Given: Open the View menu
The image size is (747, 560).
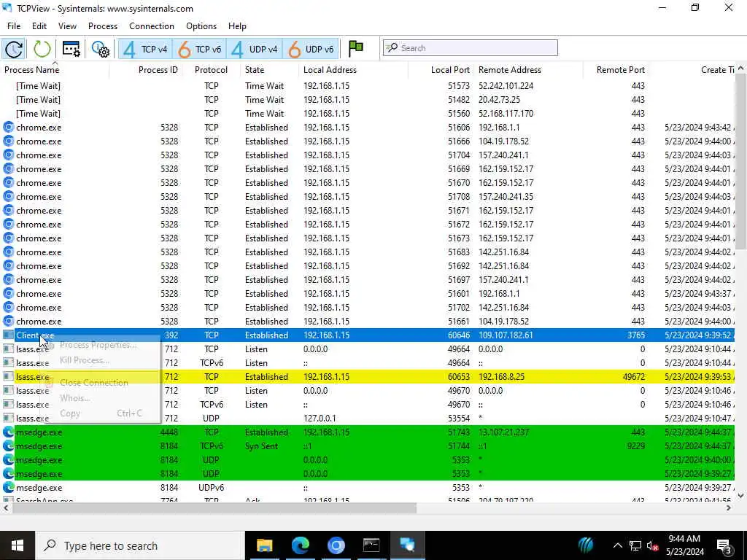Looking at the screenshot, I should [x=67, y=26].
